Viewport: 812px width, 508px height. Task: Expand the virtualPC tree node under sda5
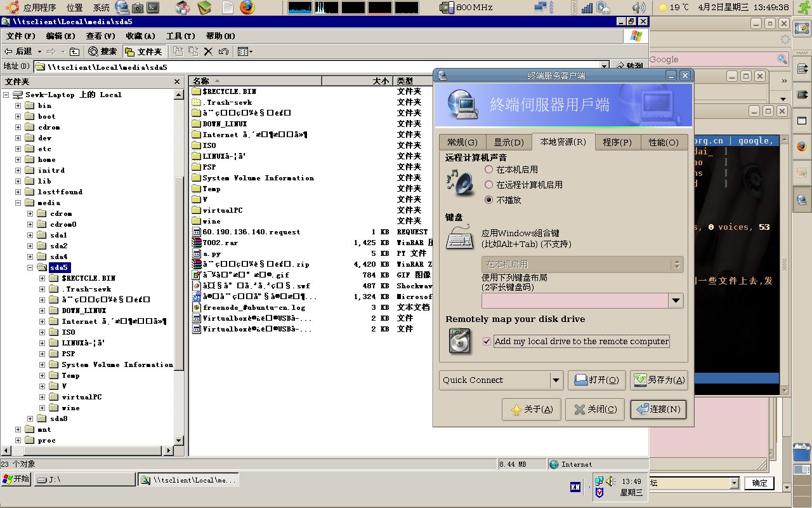pos(43,397)
